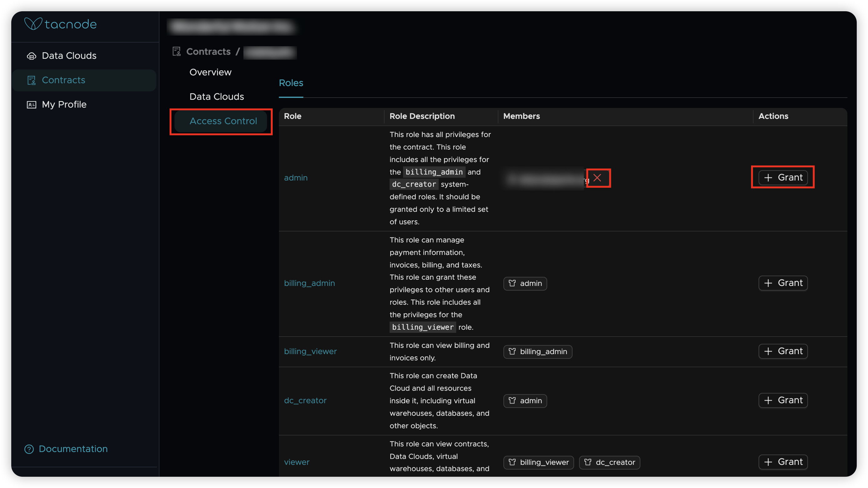Click billing_viewer member tag in viewer row
This screenshot has height=488, width=868.
click(538, 462)
